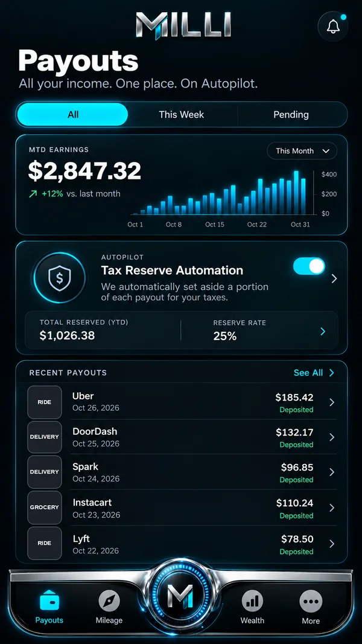Click the +12% vs. last month trend
Image resolution: width=362 pixels, height=644 pixels.
point(75,193)
